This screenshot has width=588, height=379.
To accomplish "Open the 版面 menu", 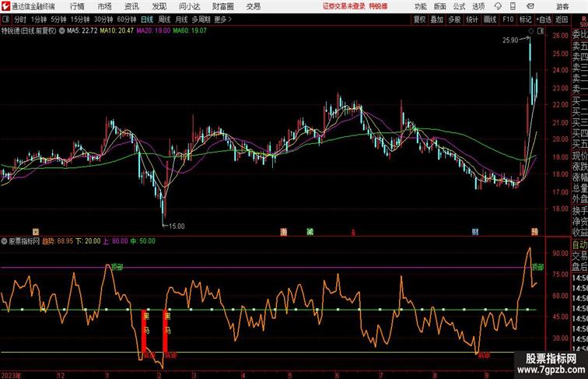I will point(440,6).
